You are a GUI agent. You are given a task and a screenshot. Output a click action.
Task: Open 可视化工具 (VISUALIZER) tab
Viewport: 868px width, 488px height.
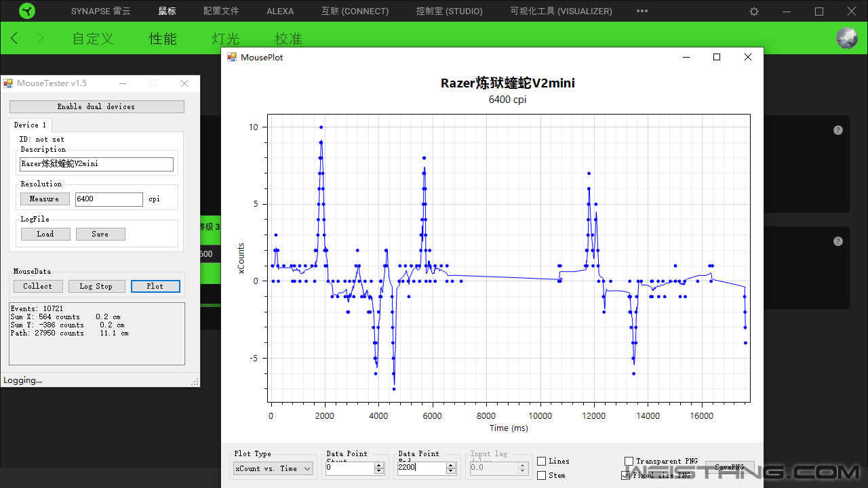(561, 12)
